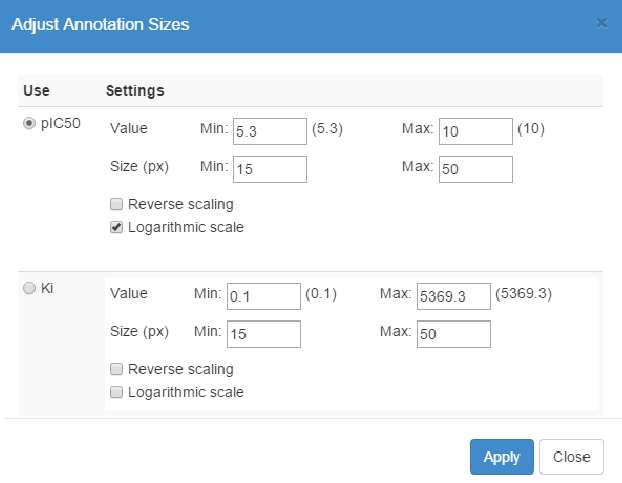Viewport: 622px width, 483px height.
Task: Click the Ki Size Max field
Action: (454, 334)
